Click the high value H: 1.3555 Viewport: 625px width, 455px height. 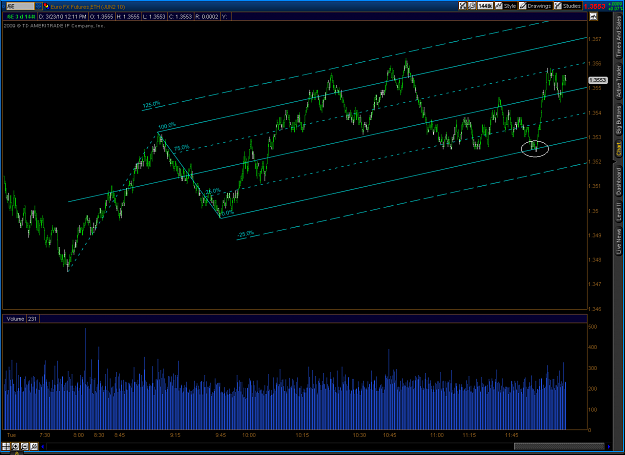(128, 16)
